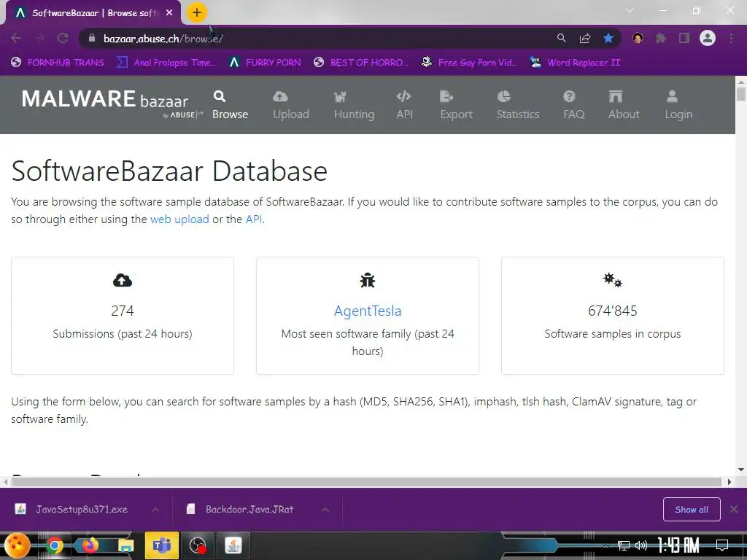
Task: Click the address bar search magnifier icon
Action: (x=561, y=38)
